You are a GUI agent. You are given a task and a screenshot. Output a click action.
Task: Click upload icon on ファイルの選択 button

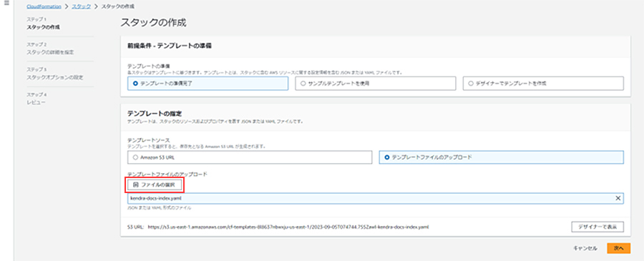(136, 185)
